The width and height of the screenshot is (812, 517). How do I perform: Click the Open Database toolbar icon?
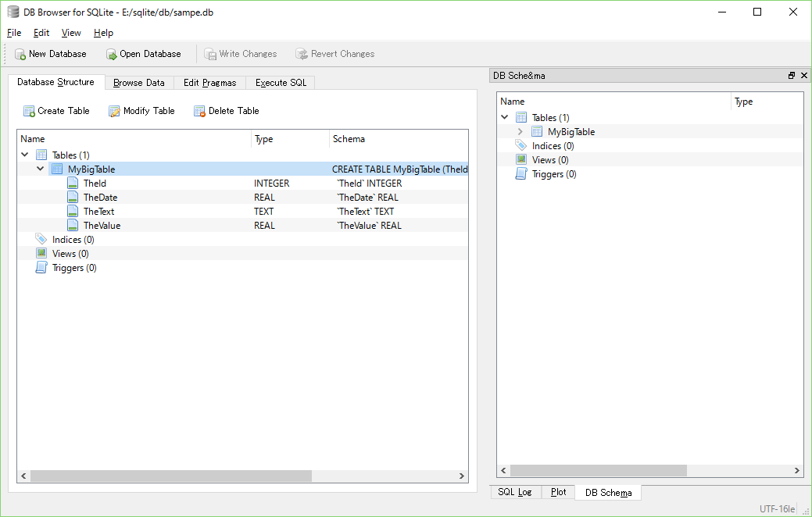(109, 54)
